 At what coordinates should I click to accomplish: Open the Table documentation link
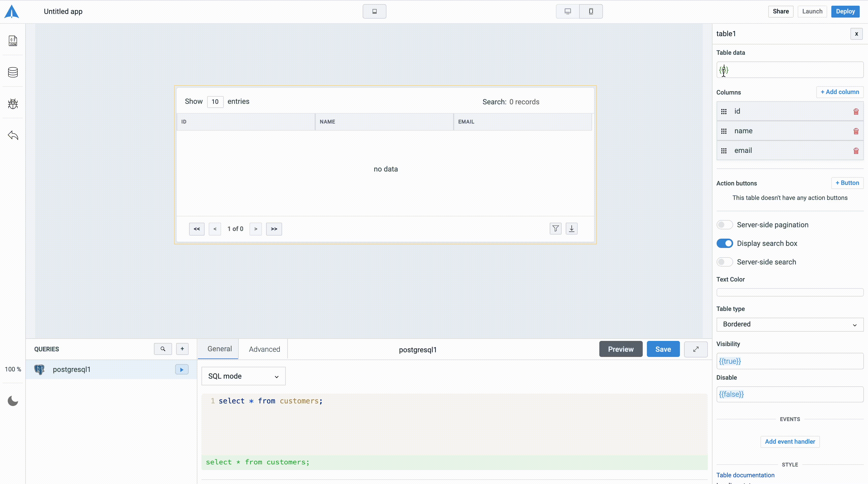coord(745,475)
